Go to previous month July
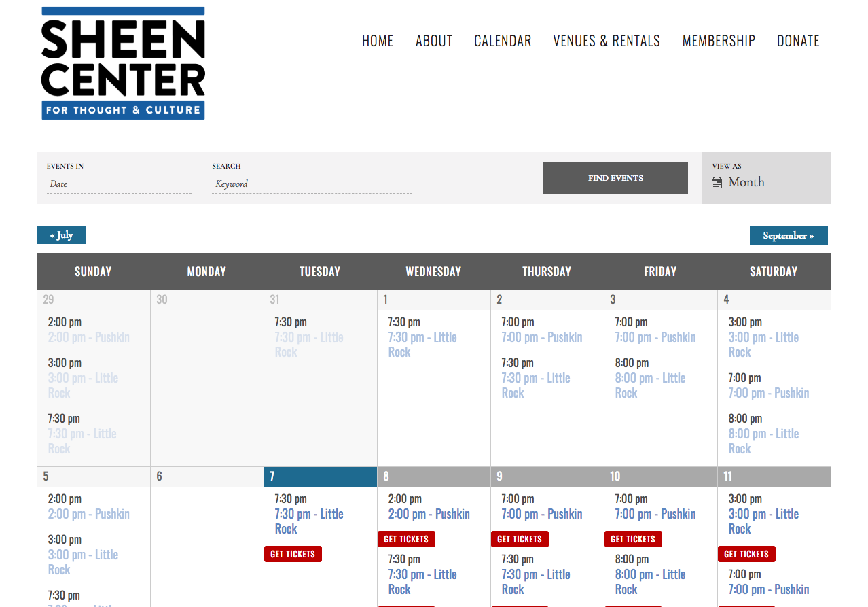The image size is (868, 607). tap(61, 235)
